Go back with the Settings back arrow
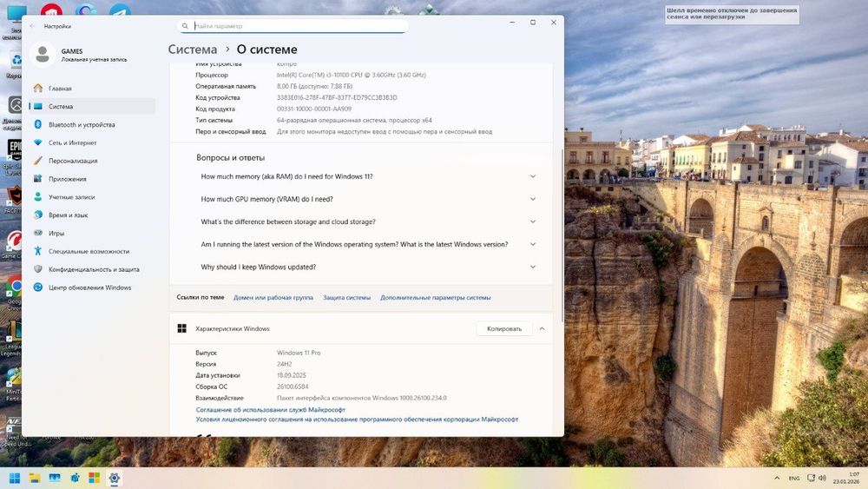 coord(32,26)
